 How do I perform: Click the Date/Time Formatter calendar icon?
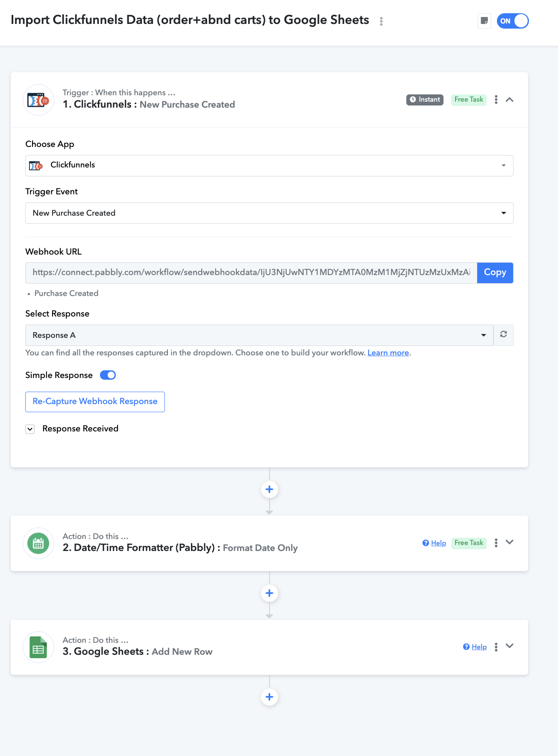[38, 543]
